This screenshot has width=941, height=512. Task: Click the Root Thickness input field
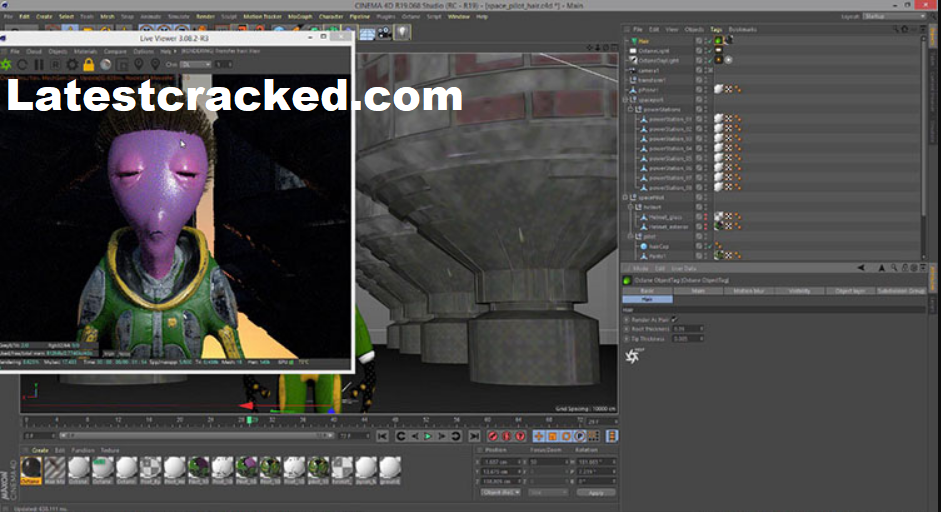686,329
